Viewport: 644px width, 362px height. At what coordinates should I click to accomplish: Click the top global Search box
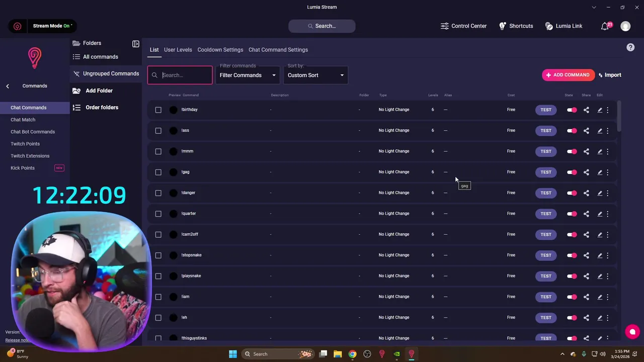(322, 26)
